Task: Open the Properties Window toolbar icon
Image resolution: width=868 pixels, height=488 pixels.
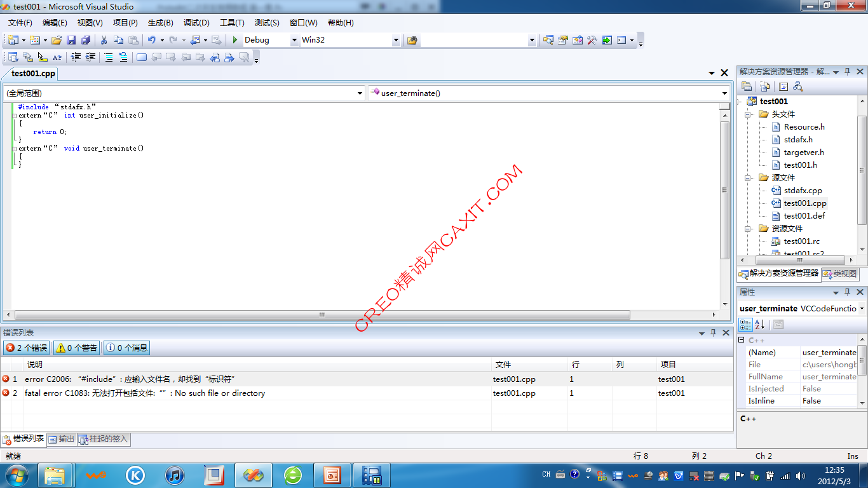Action: tap(562, 40)
